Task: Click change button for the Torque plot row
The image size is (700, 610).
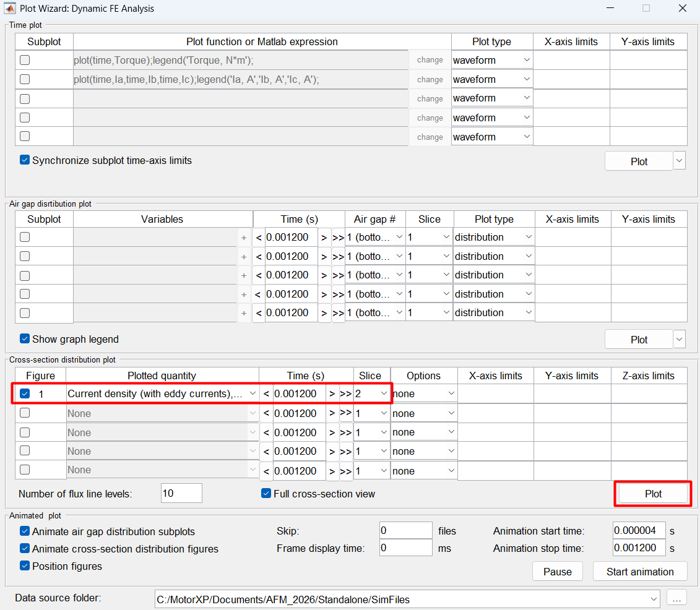Action: 430,60
